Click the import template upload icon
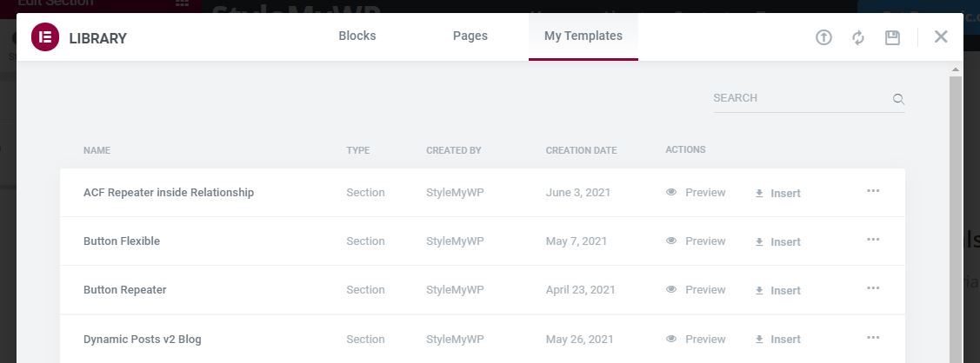 pyautogui.click(x=823, y=37)
